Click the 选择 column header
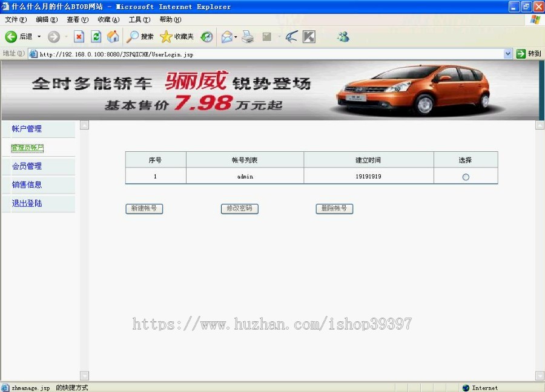 (x=466, y=160)
